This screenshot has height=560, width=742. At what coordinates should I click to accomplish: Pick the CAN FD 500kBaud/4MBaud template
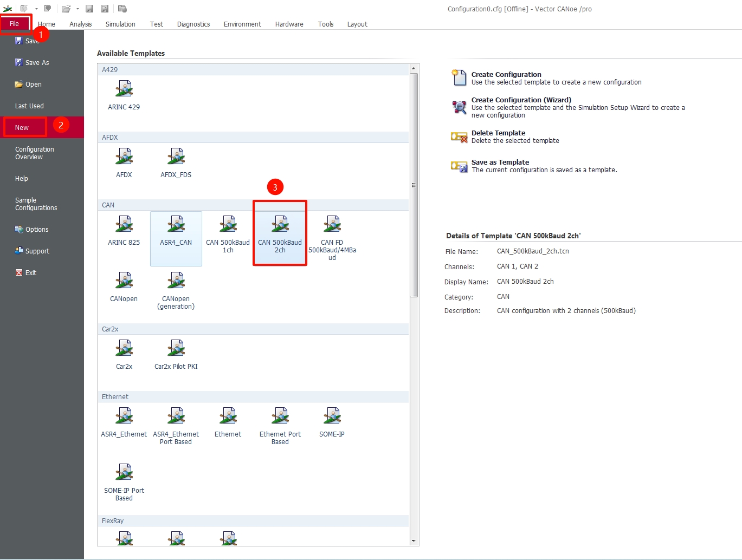pos(332,224)
